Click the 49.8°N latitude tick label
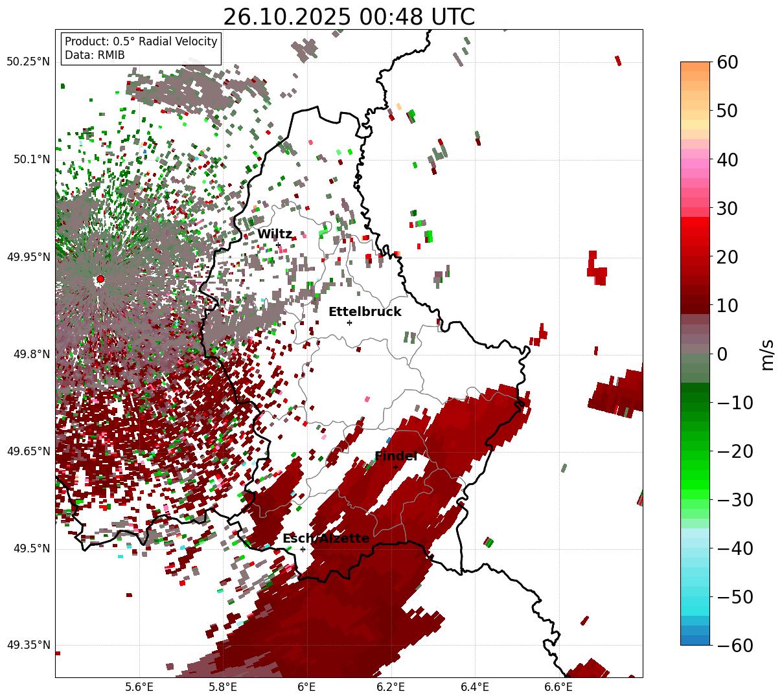Image resolution: width=782 pixels, height=700 pixels. pyautogui.click(x=31, y=354)
